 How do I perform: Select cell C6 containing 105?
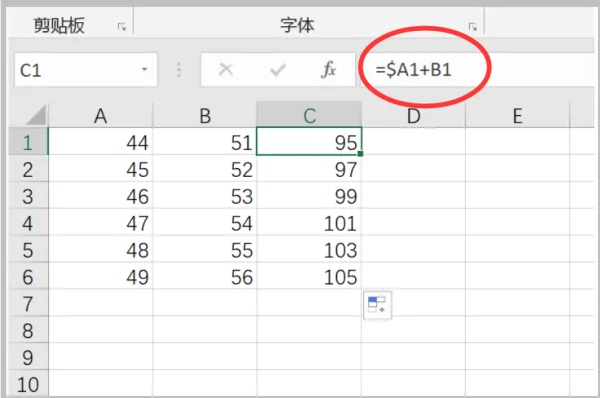309,276
